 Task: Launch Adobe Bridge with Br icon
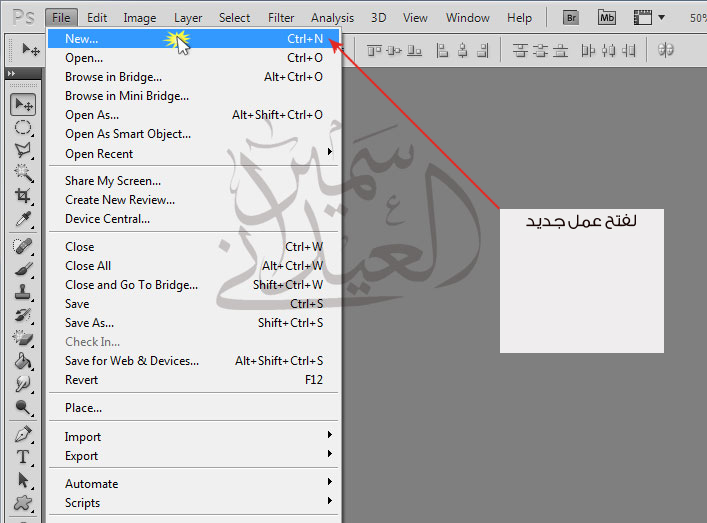coord(571,18)
